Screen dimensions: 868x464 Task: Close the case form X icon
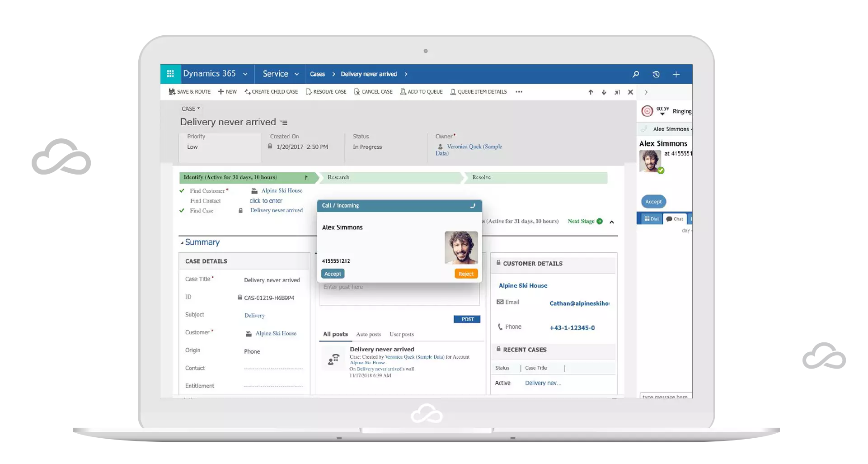(630, 92)
